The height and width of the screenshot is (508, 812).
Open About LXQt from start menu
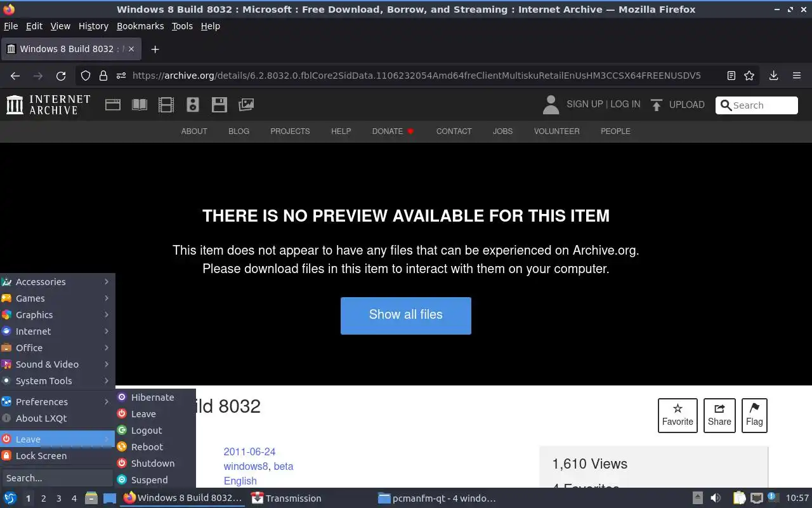57,418
